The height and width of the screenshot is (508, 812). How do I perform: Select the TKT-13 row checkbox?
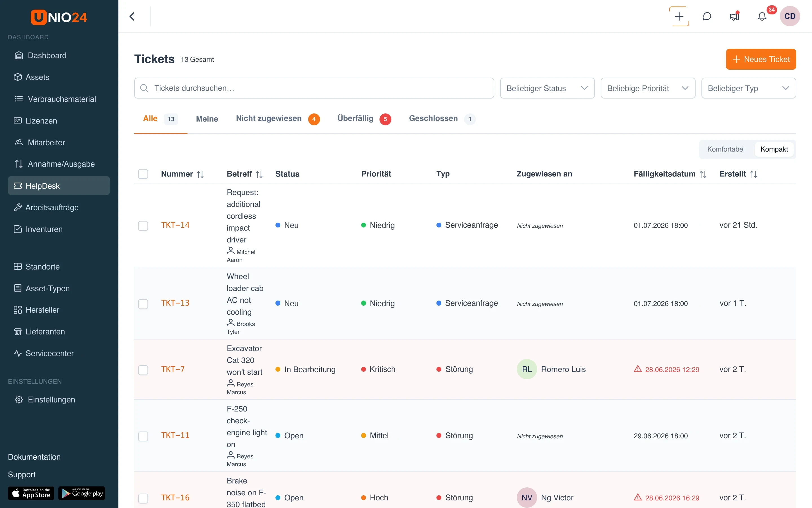[x=143, y=304]
